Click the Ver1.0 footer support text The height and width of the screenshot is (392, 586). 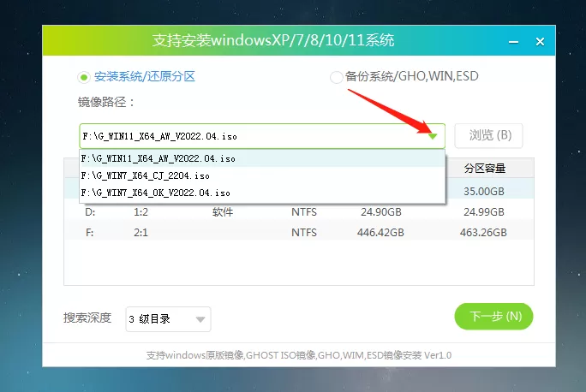point(299,355)
